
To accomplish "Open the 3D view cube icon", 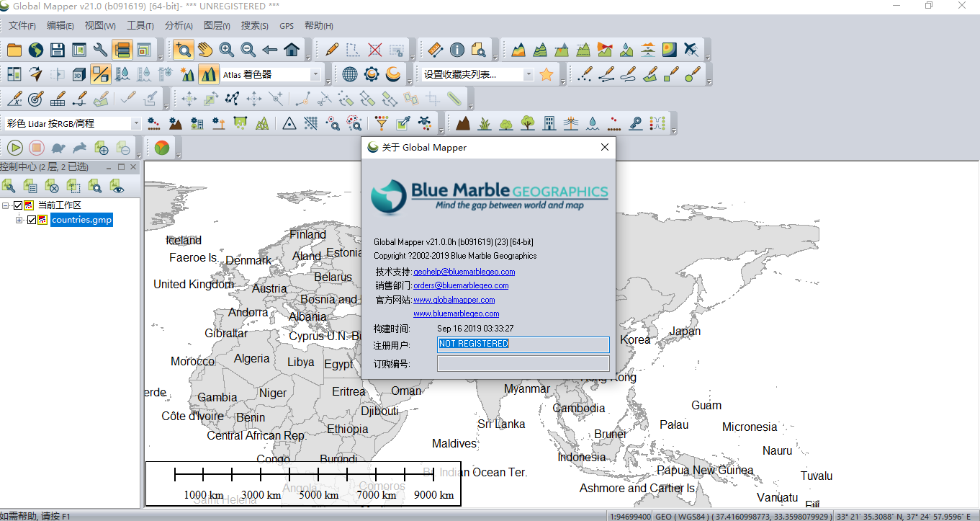I will (79, 74).
